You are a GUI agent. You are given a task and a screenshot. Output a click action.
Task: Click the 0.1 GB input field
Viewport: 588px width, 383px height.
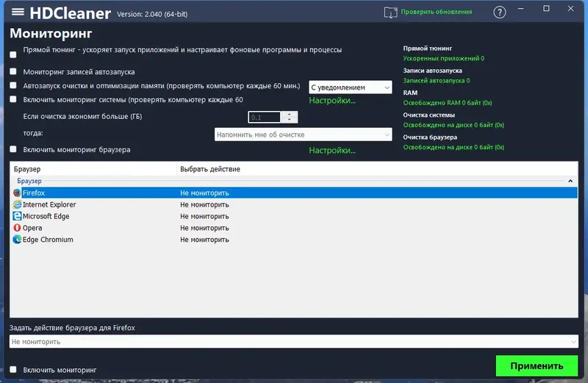pos(265,118)
